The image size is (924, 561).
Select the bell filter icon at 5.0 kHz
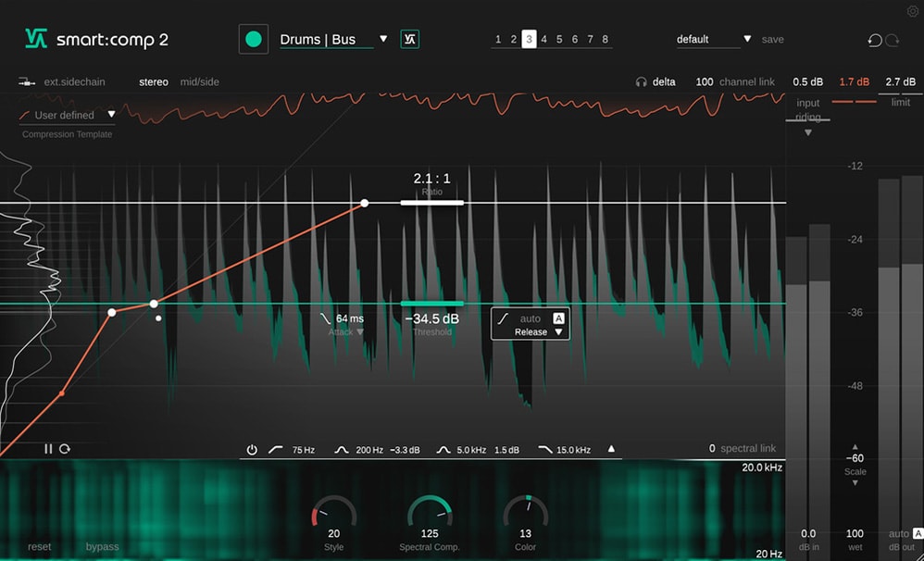click(x=443, y=450)
